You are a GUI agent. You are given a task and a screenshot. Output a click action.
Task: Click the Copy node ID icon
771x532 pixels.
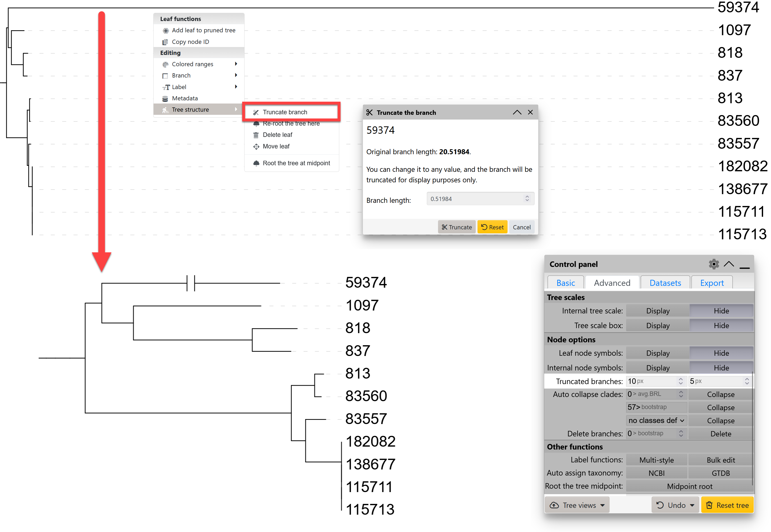(165, 42)
